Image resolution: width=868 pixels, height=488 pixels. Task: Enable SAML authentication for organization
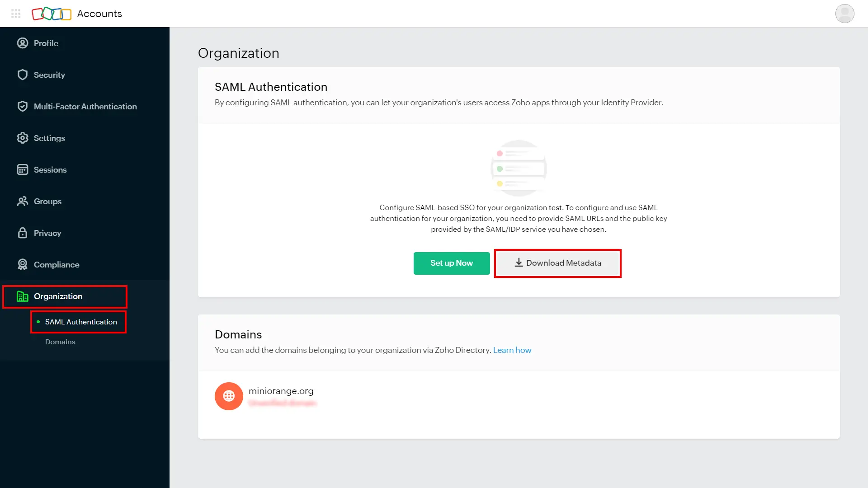[451, 263]
